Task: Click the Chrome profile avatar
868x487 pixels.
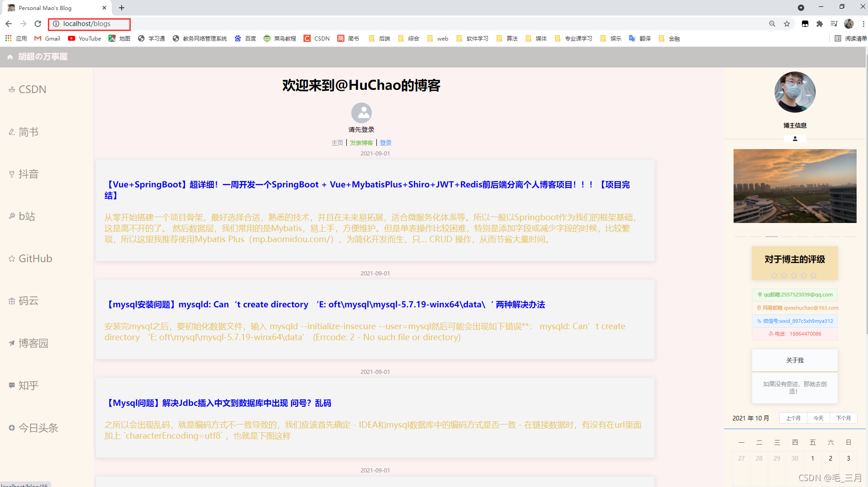Action: [849, 24]
